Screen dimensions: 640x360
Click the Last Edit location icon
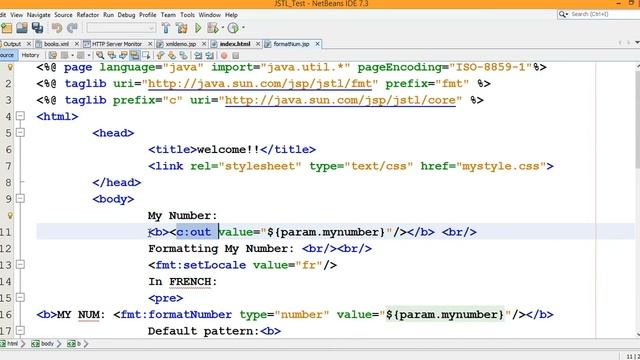pyautogui.click(x=52, y=55)
